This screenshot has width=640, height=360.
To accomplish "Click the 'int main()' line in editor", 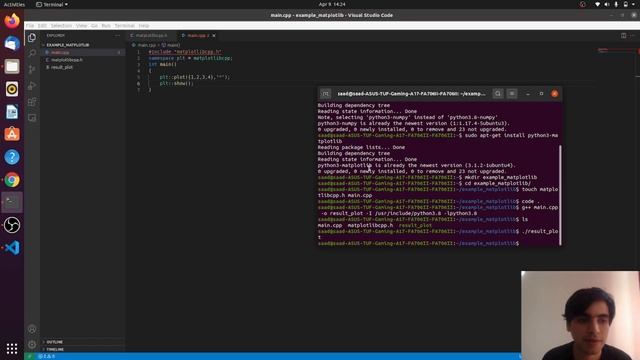I will click(162, 64).
